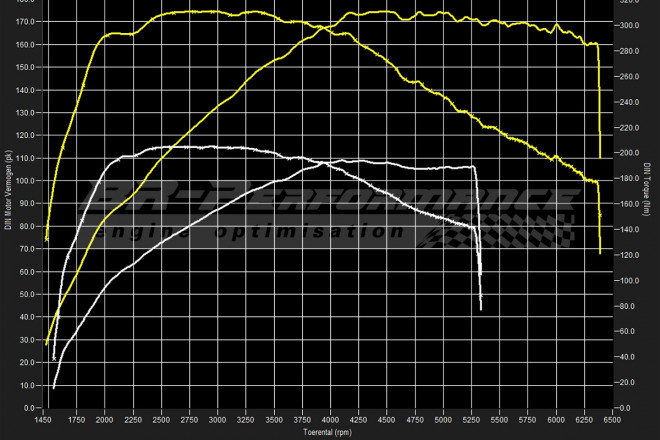
Task: Click the yellow curve's peak plateau near 2750 rpm
Action: click(x=190, y=12)
